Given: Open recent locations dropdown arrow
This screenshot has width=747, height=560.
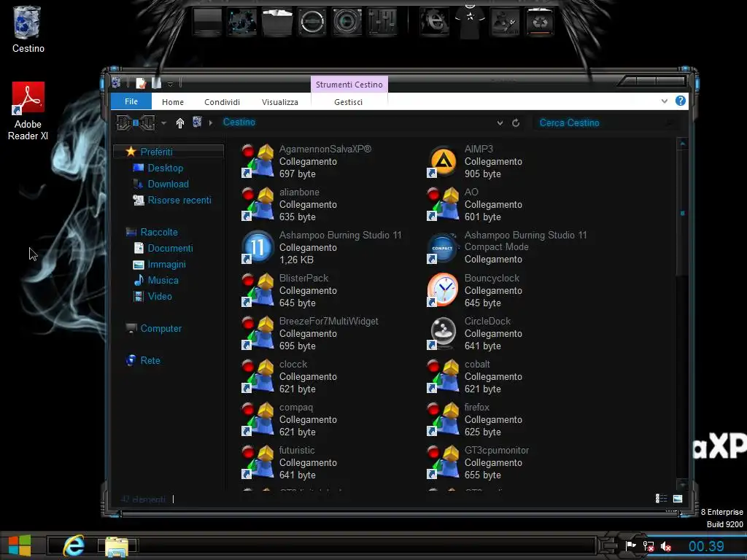Looking at the screenshot, I should tap(163, 122).
